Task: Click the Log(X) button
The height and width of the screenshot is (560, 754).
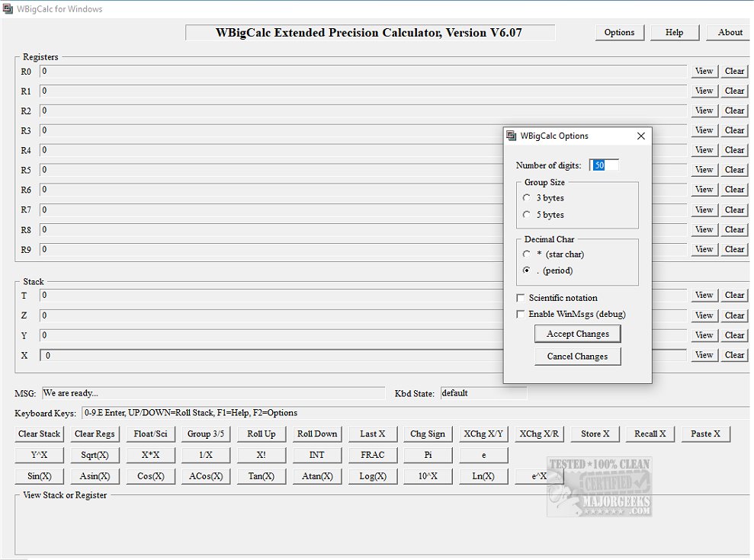Action: (373, 476)
